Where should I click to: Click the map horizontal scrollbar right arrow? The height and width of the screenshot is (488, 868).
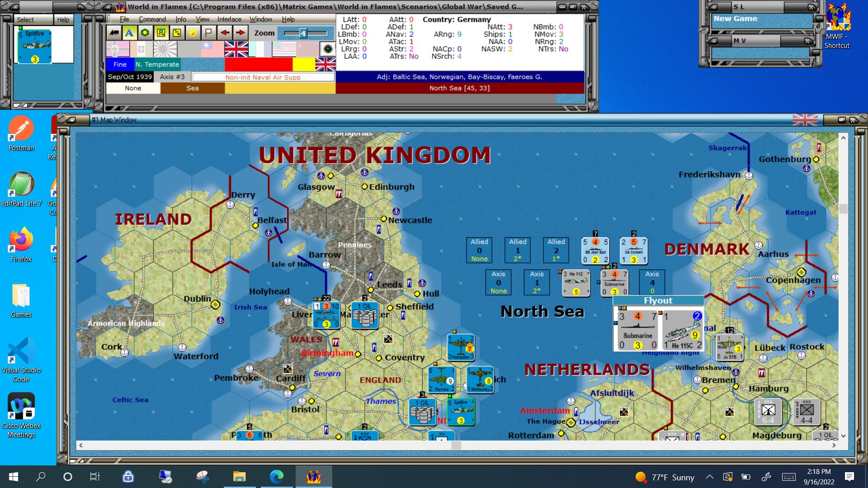834,445
